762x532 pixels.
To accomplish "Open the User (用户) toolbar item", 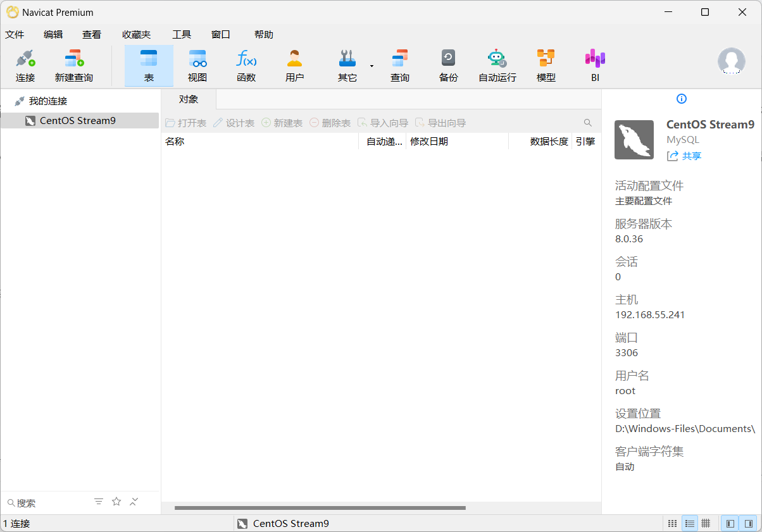I will (295, 66).
